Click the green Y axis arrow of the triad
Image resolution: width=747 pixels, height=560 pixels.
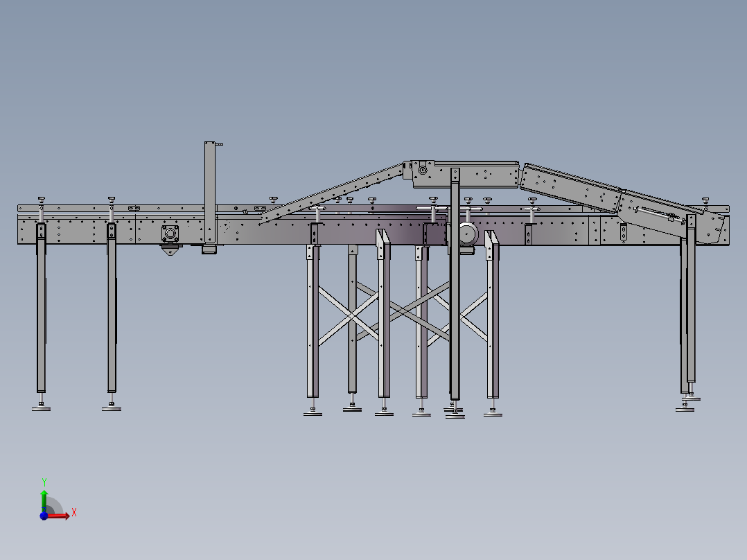[x=44, y=500]
